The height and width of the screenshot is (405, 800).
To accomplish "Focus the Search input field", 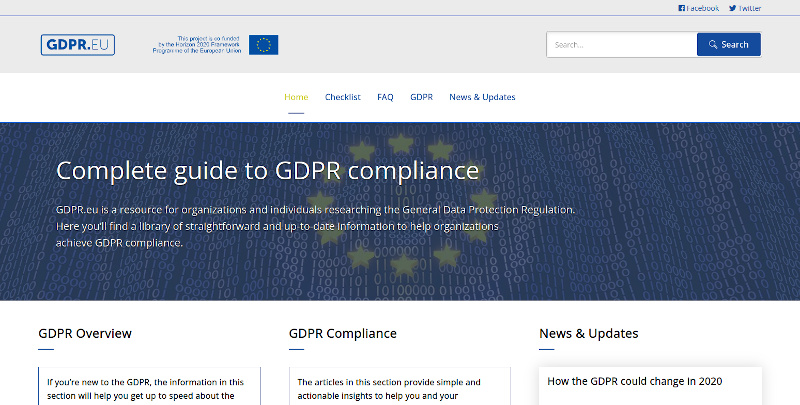I will [621, 45].
